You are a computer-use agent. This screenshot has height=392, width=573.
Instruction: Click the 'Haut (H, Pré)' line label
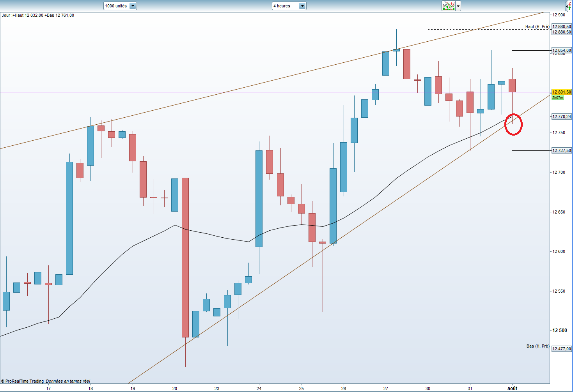tap(537, 27)
